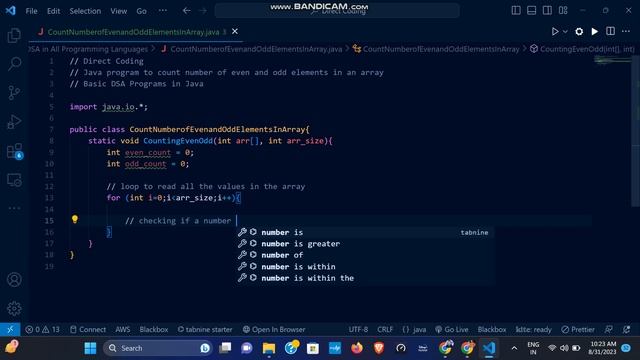Viewport: 640px width, 360px height.
Task: Run the Java file with the outline play icon
Action: pos(555,31)
